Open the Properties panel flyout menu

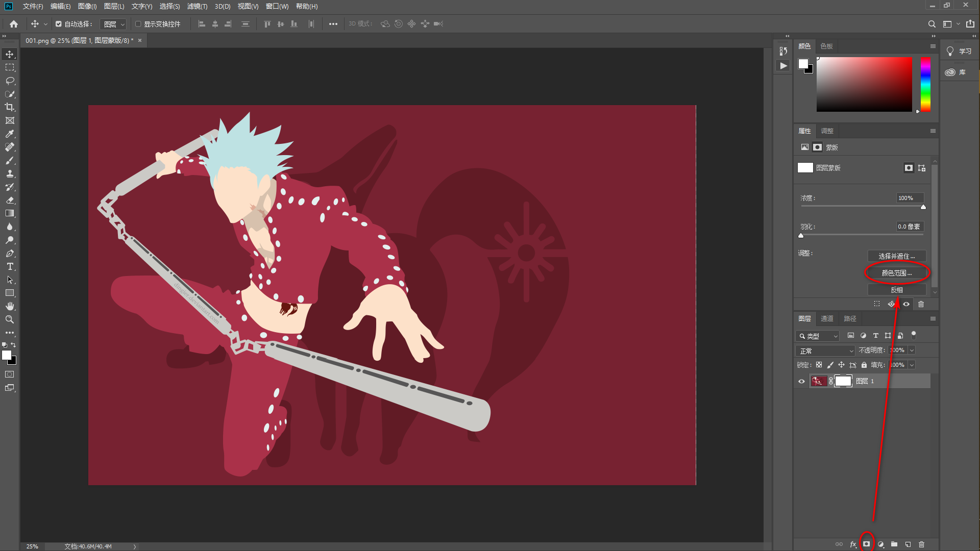[933, 131]
